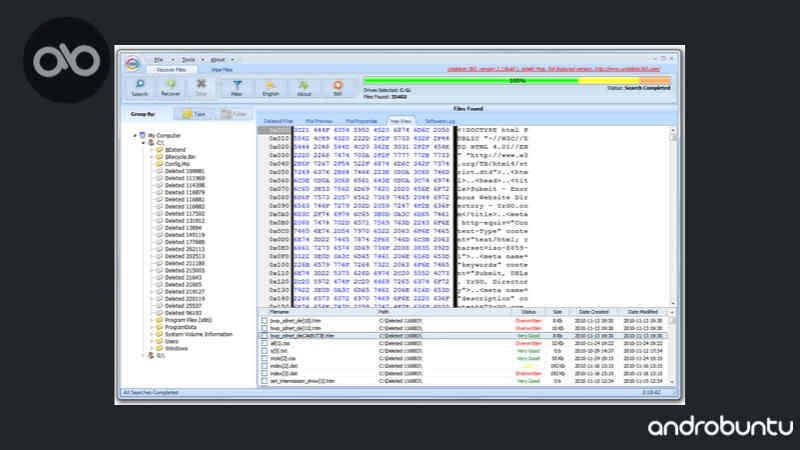Click the $Extend folder icon
The width and height of the screenshot is (800, 450).
coord(159,149)
